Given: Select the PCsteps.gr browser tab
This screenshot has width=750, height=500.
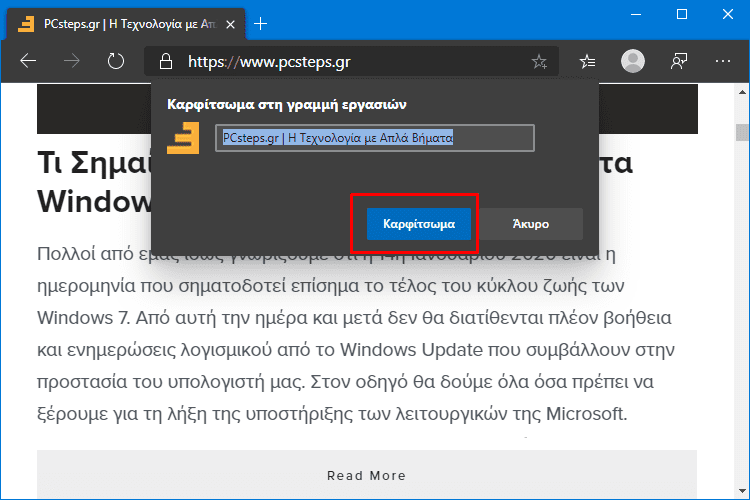Looking at the screenshot, I should click(126, 24).
